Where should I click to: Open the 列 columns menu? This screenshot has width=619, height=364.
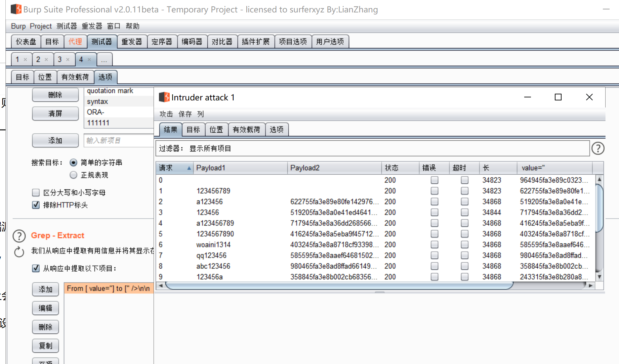point(201,114)
